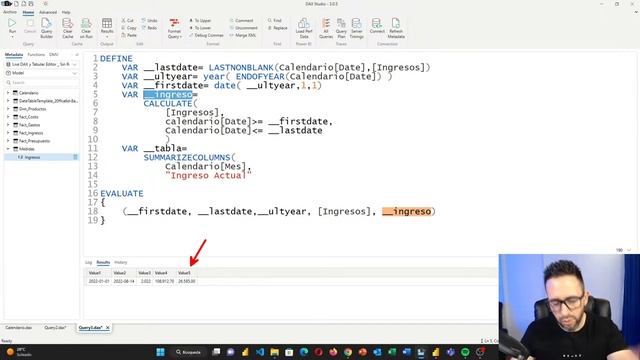
Task: Switch to the Log output tab
Action: [88, 262]
